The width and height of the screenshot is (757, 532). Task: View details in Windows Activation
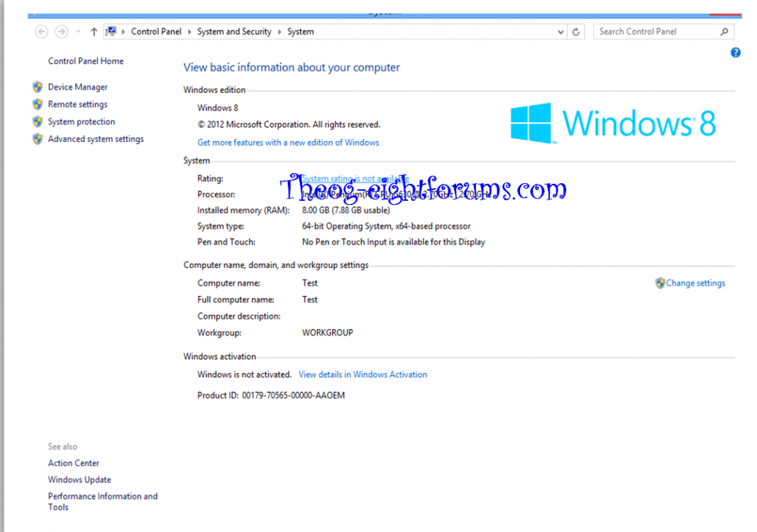[x=363, y=375]
